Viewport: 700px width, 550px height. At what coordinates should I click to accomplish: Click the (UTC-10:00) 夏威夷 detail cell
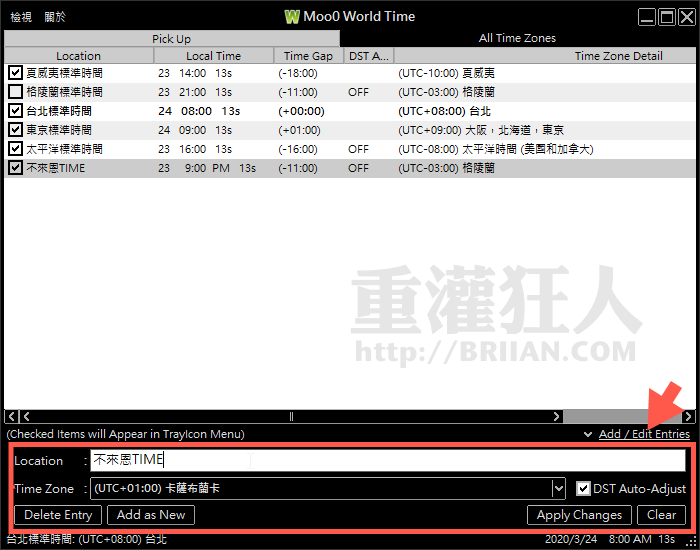[x=446, y=73]
